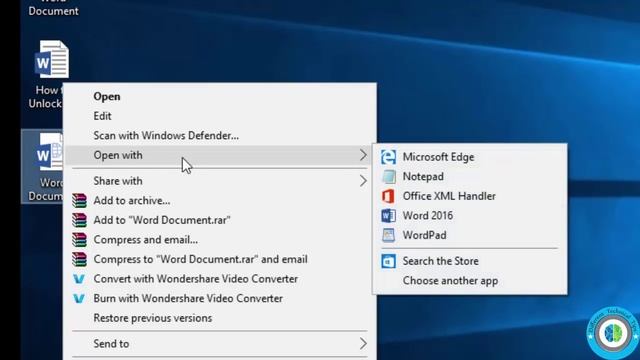Choose Open from the context menu
640x360 pixels.
pos(220,96)
